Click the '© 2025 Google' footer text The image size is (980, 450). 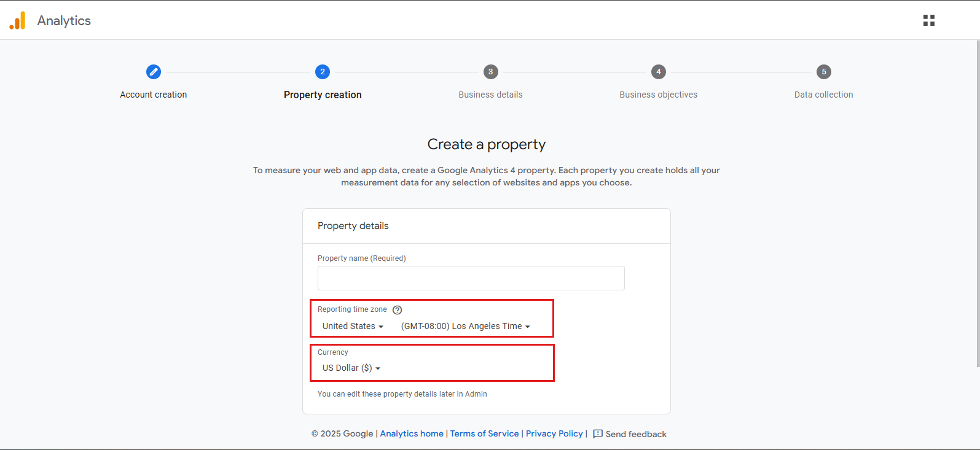click(x=342, y=433)
